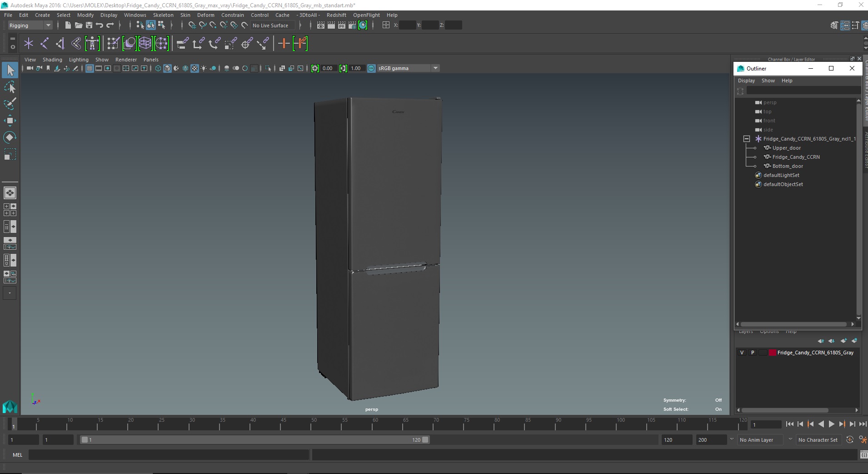Select the arrow Select tool in toolbox

coord(10,70)
